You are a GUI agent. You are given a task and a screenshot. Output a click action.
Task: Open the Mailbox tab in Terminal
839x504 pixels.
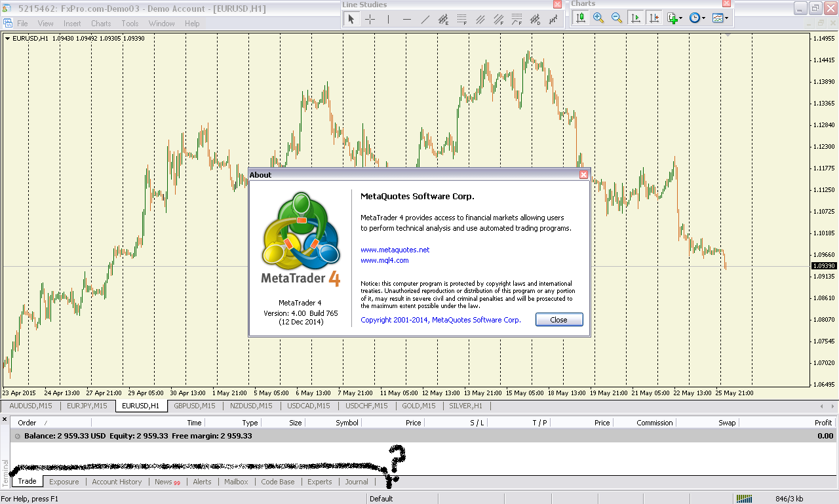tap(236, 482)
